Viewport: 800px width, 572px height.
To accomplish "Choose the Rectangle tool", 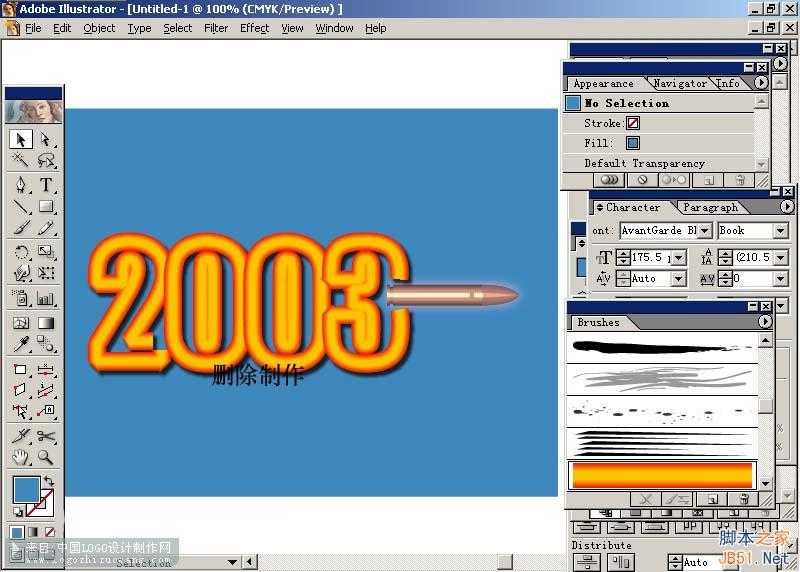I will pyautogui.click(x=46, y=206).
